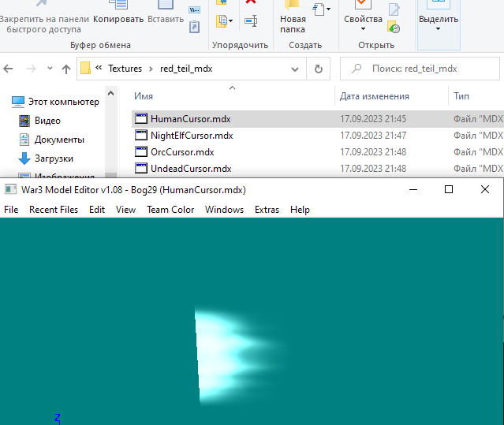Click the Новая папка button
The width and height of the screenshot is (504, 425).
coord(293,17)
